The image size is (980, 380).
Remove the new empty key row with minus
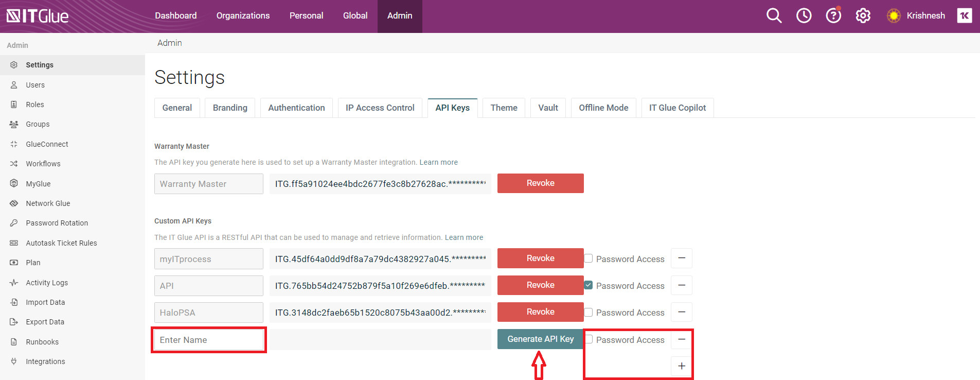coord(682,339)
